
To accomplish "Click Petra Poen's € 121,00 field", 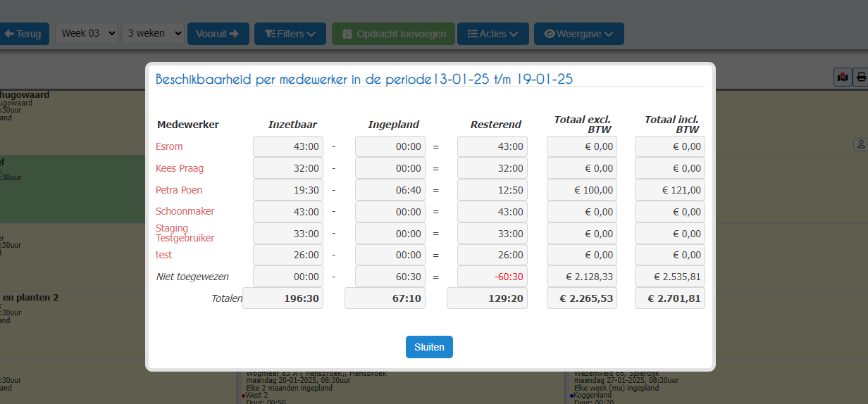I will [x=670, y=190].
